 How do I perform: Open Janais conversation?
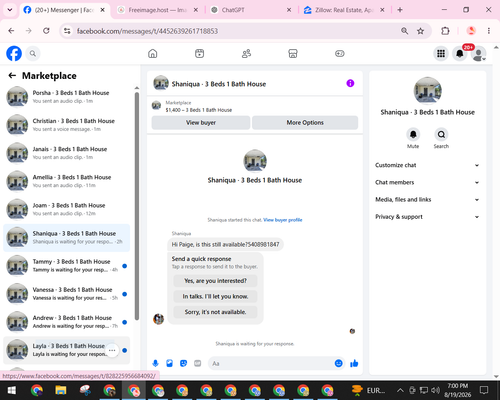(x=67, y=153)
